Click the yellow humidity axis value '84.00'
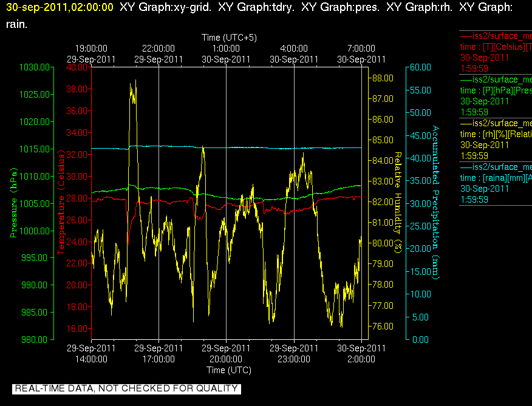Image resolution: width=532 pixels, height=406 pixels. pyautogui.click(x=383, y=160)
